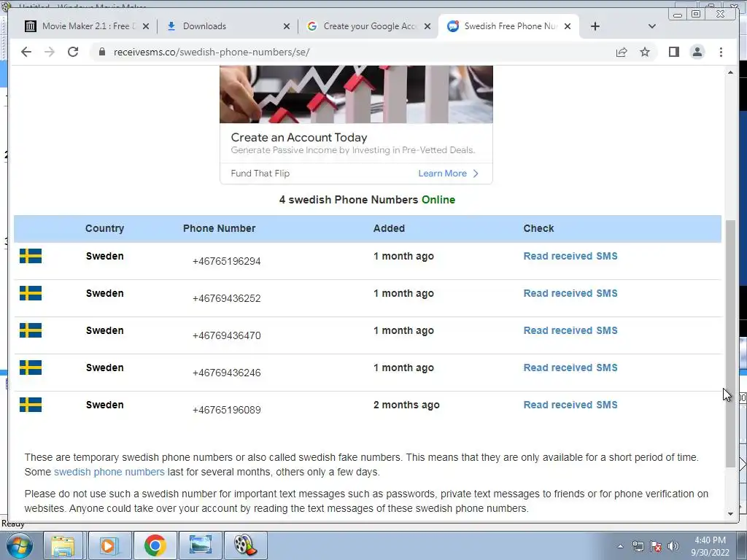The height and width of the screenshot is (560, 747).
Task: Close the Downloads tab
Action: coord(286,26)
